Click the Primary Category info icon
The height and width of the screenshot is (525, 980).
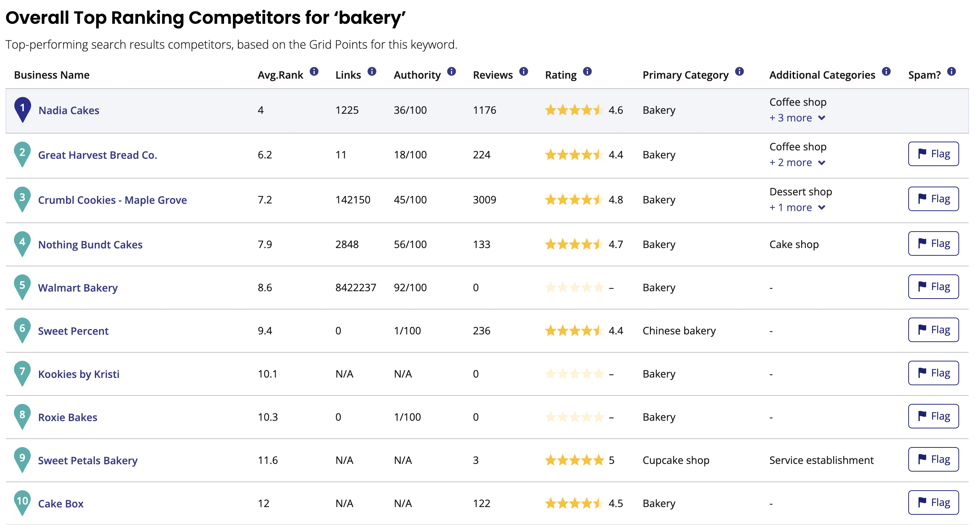coord(739,71)
